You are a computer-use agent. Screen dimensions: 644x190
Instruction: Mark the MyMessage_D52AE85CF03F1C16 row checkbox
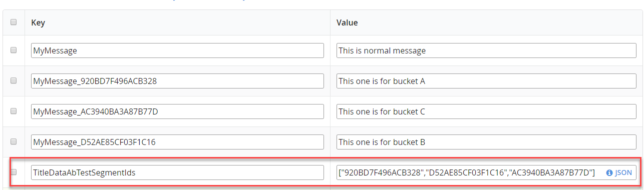pyautogui.click(x=14, y=141)
